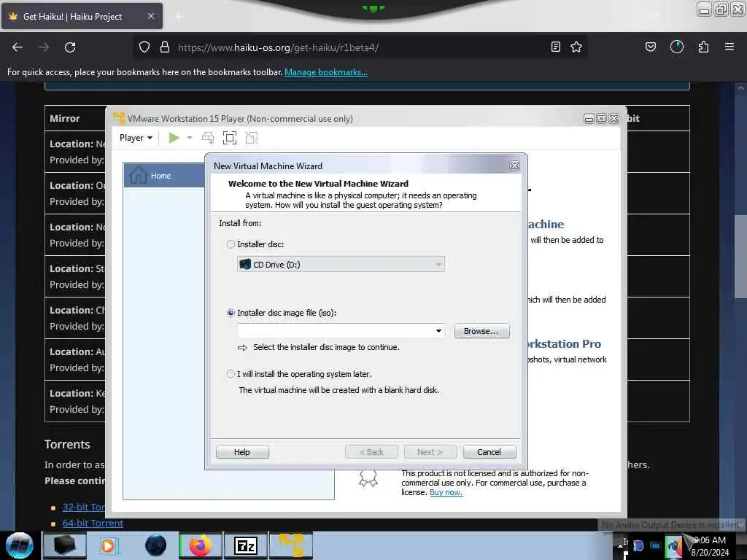Reload the page
Screen dimensions: 747x560
tap(70, 47)
